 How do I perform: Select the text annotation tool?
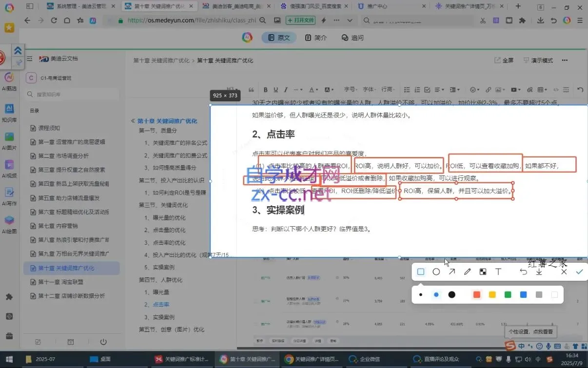click(498, 271)
